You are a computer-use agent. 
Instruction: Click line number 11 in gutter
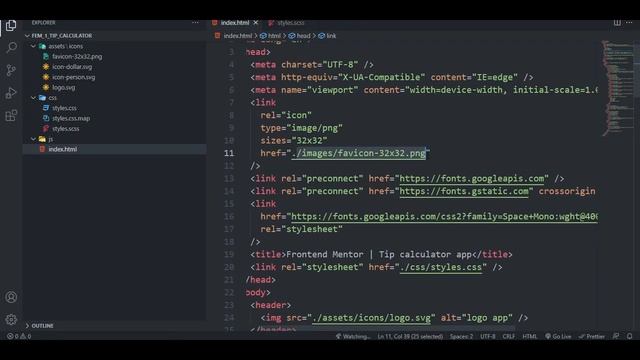coord(229,153)
